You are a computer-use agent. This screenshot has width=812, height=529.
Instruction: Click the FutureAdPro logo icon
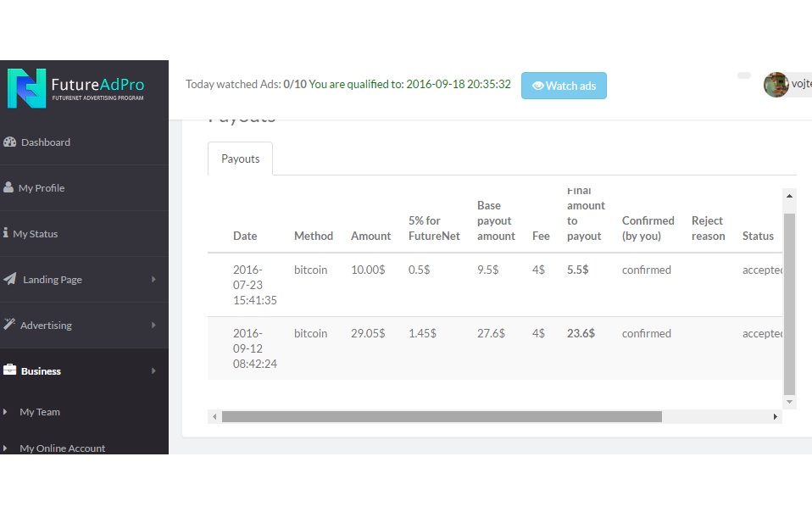[26, 89]
